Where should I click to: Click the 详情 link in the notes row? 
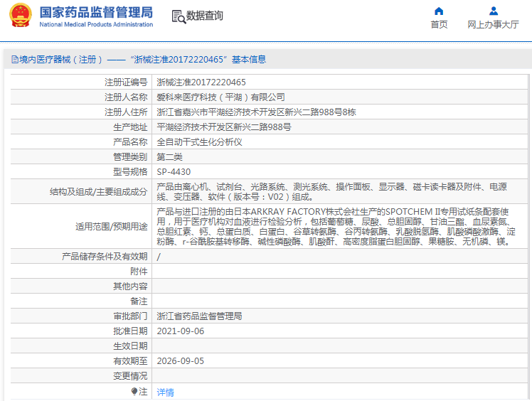point(165,392)
